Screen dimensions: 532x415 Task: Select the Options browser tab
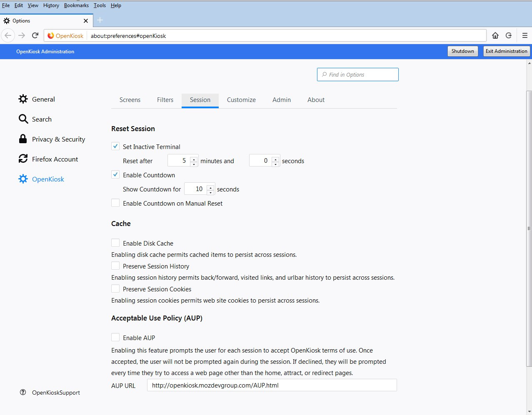pyautogui.click(x=46, y=20)
